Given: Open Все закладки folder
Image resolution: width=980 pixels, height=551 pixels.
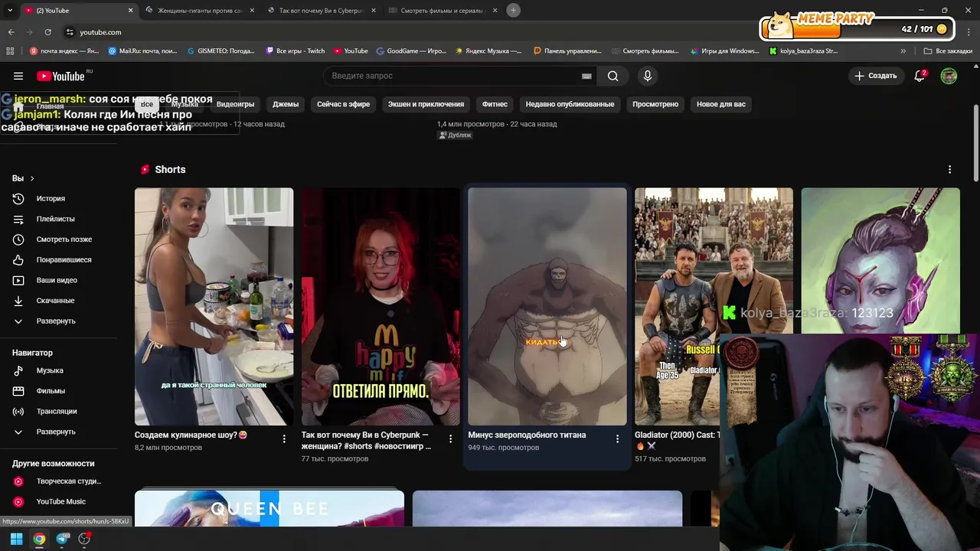Looking at the screenshot, I should (x=948, y=51).
